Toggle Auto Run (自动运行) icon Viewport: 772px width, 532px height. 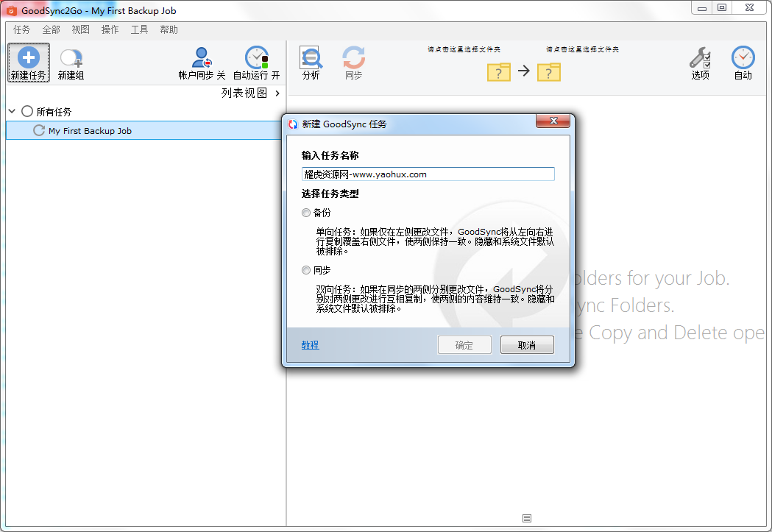(x=256, y=58)
